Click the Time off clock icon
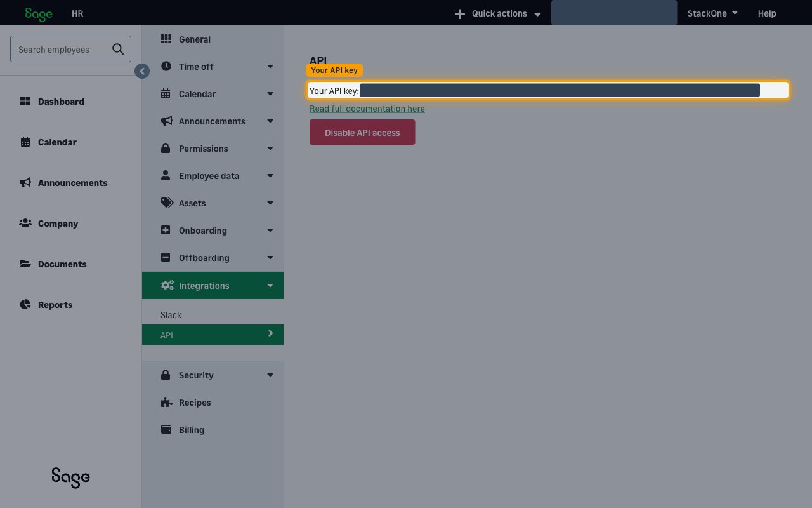 166,67
